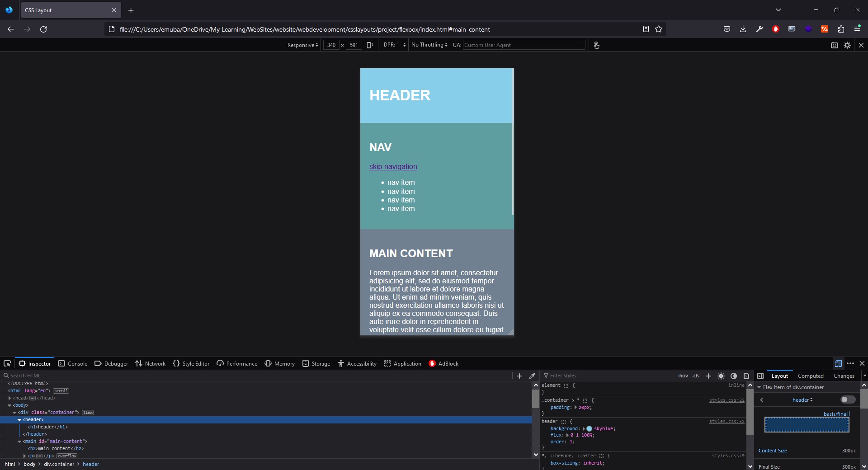Open the Extensions puzzle icon
The width and height of the screenshot is (868, 470).
click(841, 29)
